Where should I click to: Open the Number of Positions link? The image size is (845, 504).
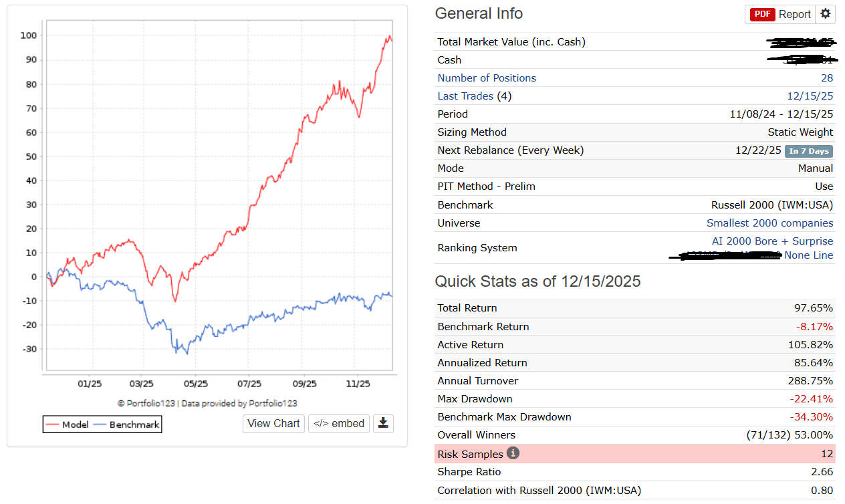(487, 78)
